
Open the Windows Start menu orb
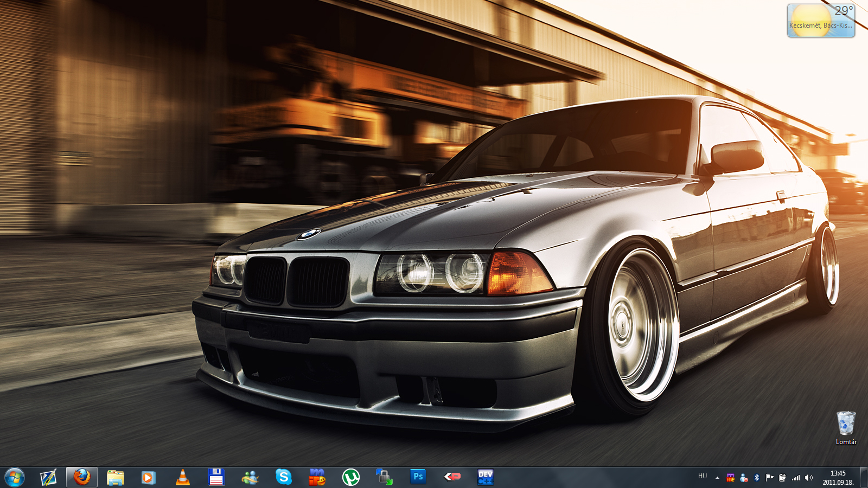[x=15, y=477]
